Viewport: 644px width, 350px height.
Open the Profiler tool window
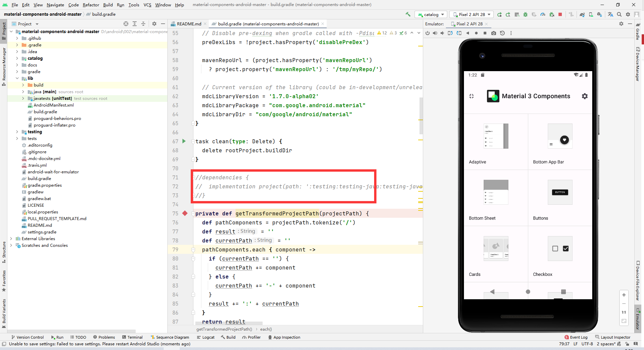(x=251, y=337)
